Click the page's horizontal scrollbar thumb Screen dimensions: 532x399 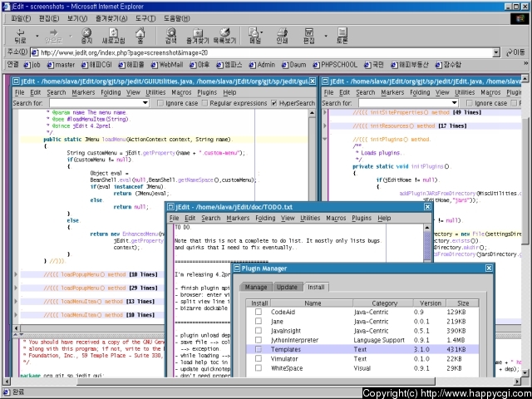[x=256, y=382]
